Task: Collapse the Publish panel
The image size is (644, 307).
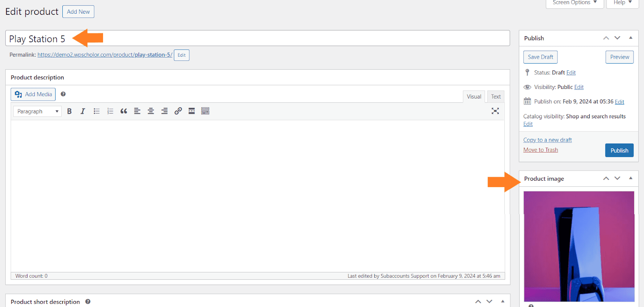Action: pyautogui.click(x=631, y=38)
